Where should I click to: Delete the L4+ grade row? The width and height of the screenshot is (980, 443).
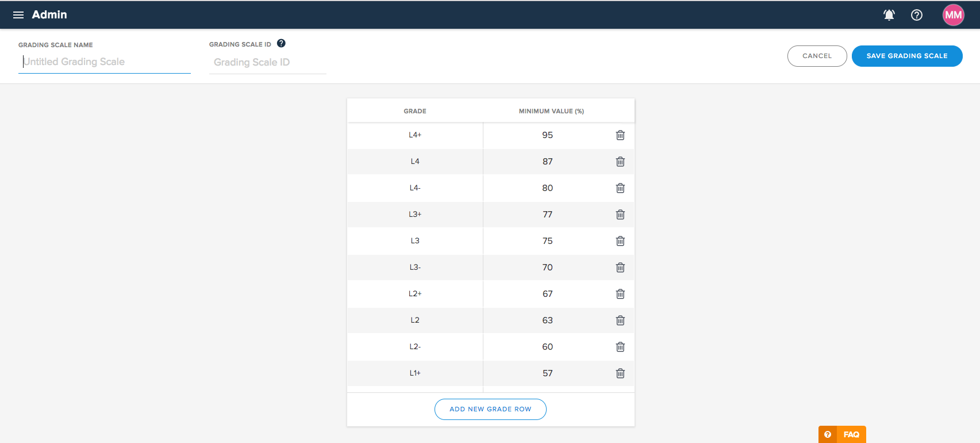tap(620, 135)
